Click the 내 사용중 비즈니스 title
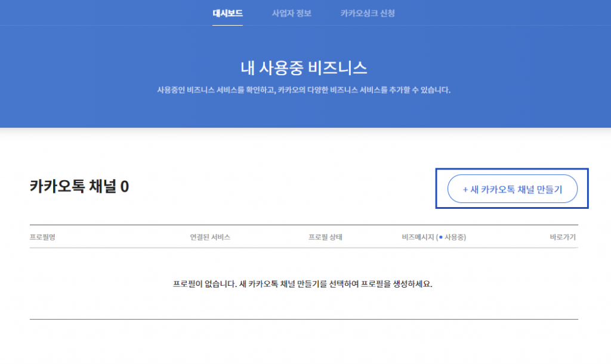 click(x=304, y=68)
